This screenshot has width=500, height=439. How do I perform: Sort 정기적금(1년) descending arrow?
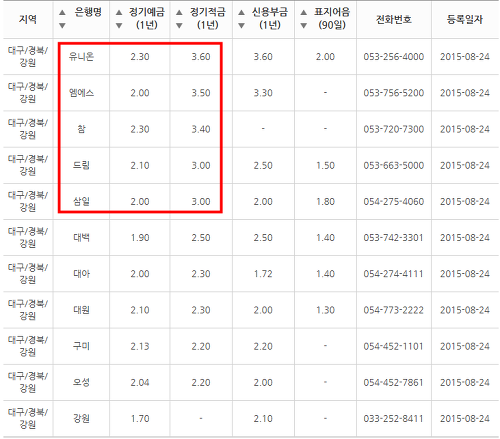(179, 25)
